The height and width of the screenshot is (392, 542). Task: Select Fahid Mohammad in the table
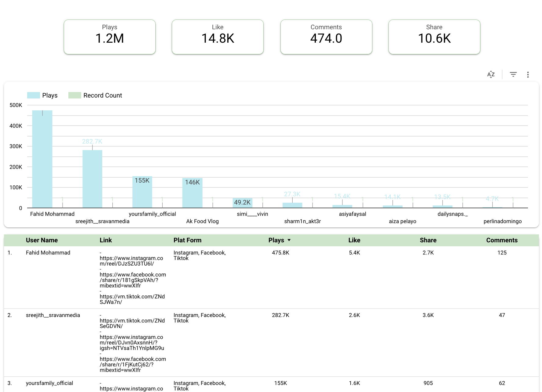48,253
